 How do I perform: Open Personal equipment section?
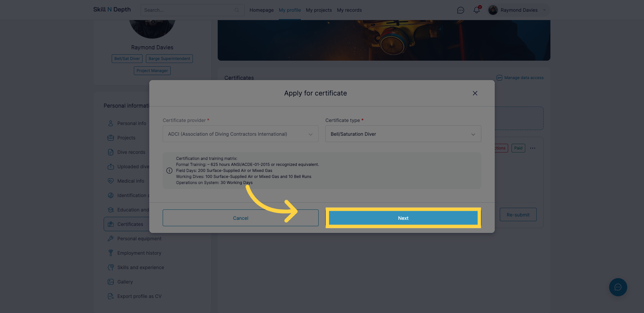(140, 239)
